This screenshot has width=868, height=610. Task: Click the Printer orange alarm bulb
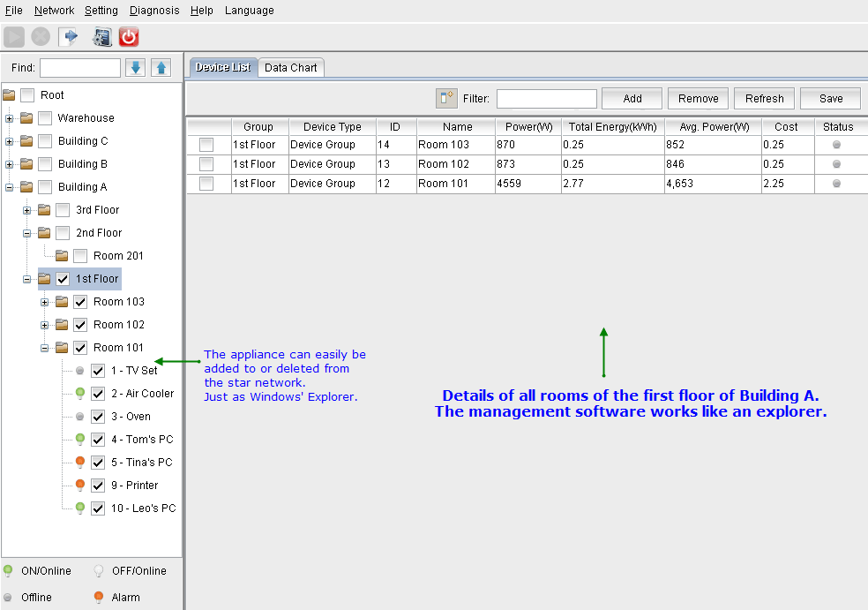point(79,486)
